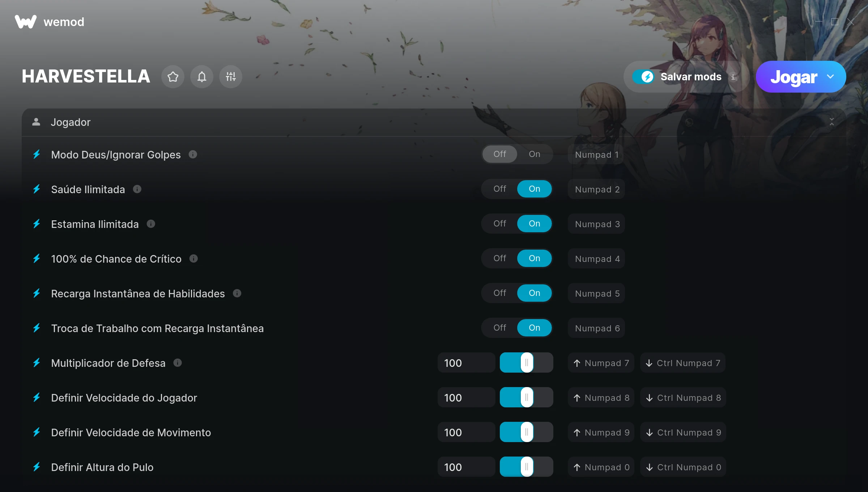This screenshot has width=868, height=492.
Task: Click Definir Velocidade de Movimento value field
Action: coord(466,432)
